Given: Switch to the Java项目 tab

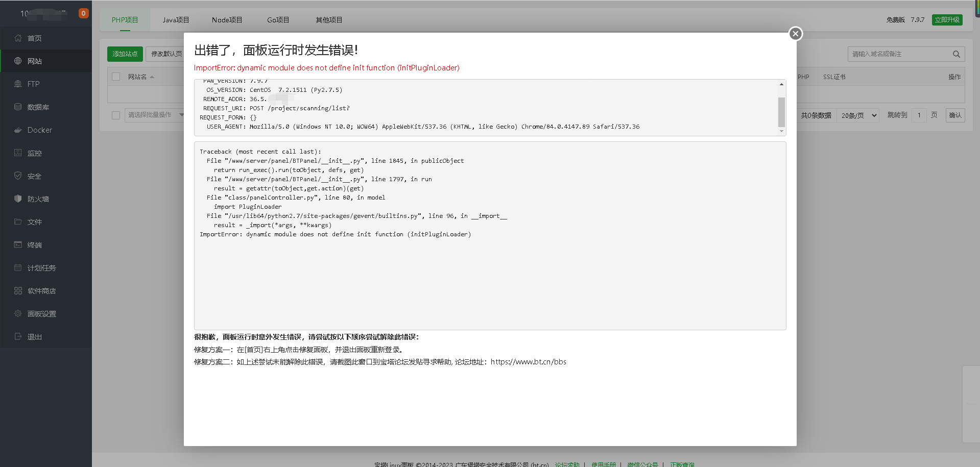Looking at the screenshot, I should click(176, 20).
